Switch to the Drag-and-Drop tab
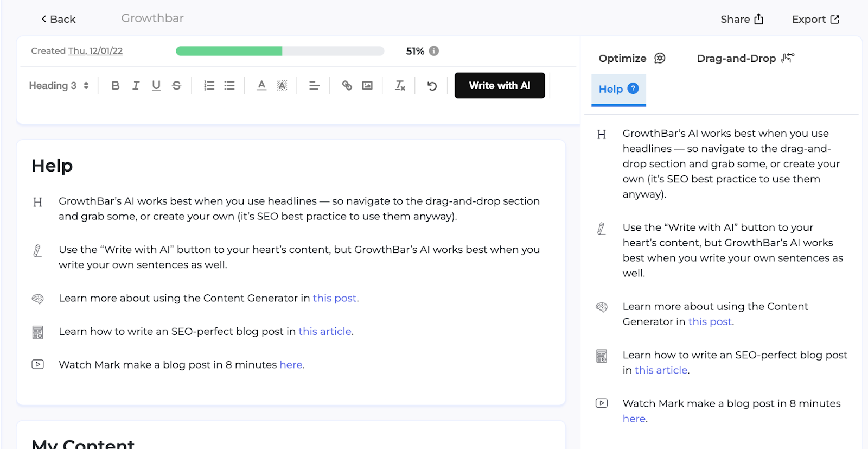The width and height of the screenshot is (868, 449). click(x=745, y=58)
